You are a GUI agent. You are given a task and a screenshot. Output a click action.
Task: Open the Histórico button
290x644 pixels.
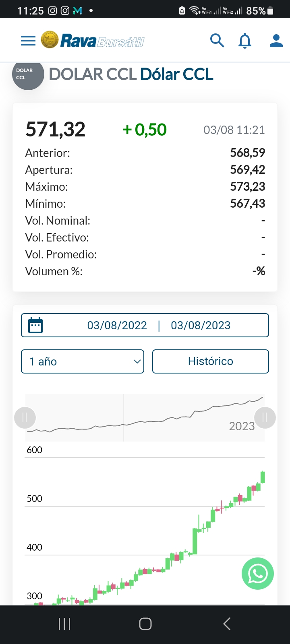coord(211,361)
